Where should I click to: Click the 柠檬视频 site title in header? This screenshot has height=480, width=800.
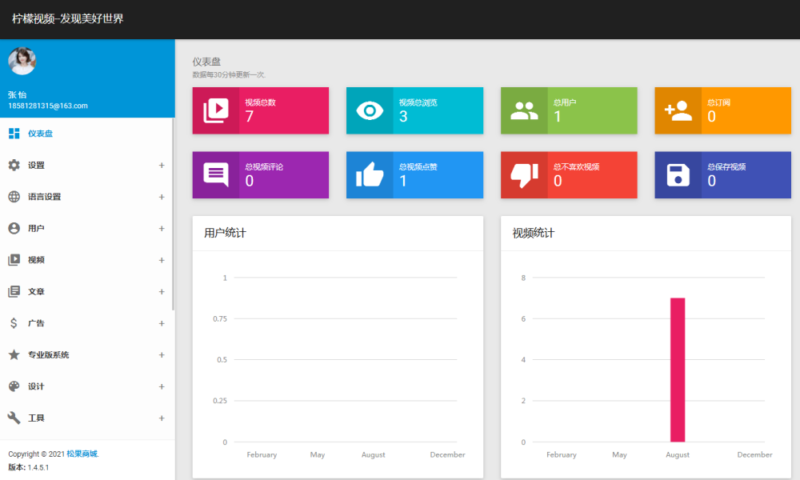coord(68,19)
